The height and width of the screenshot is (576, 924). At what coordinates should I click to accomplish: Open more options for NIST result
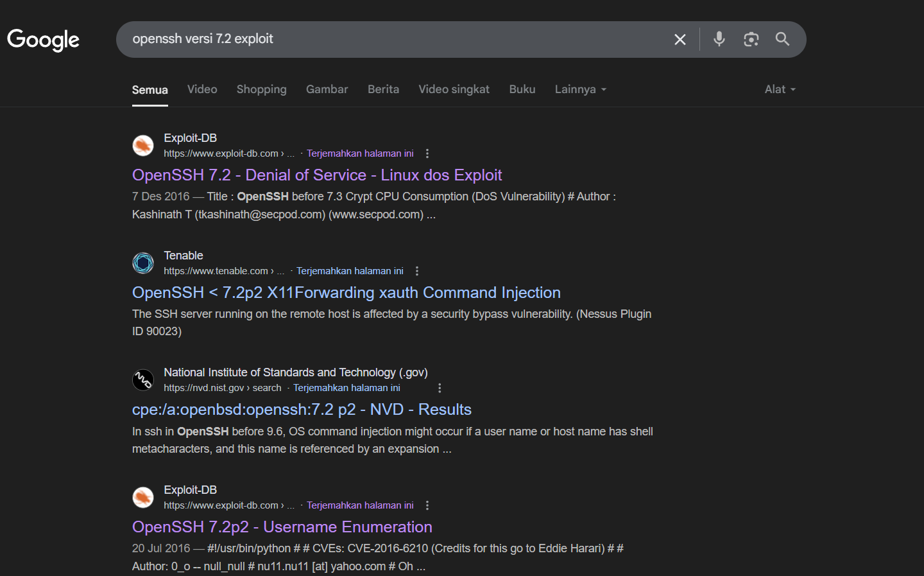[440, 388]
